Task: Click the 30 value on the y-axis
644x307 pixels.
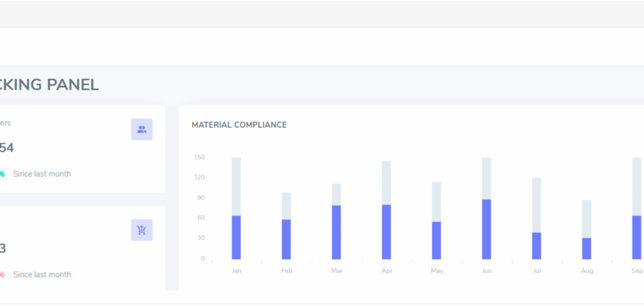Action: [x=201, y=238]
